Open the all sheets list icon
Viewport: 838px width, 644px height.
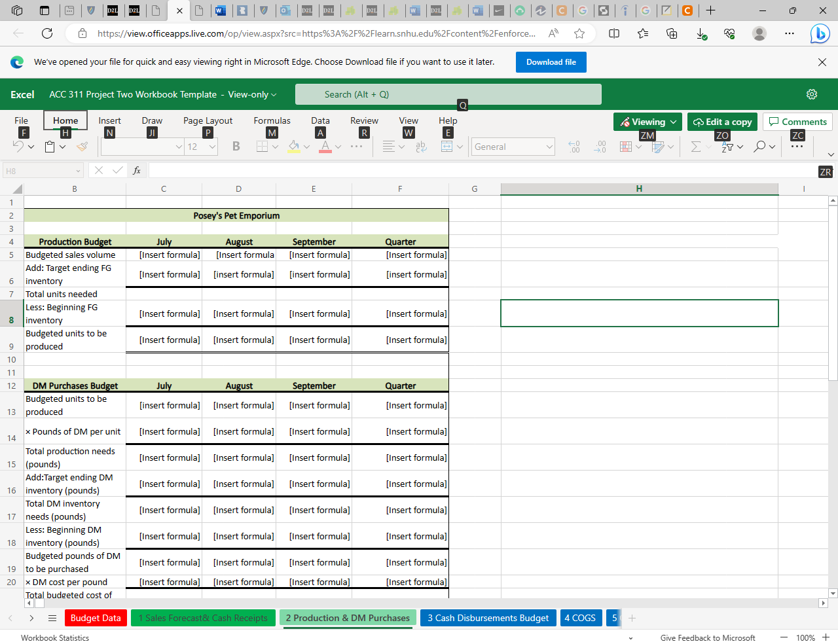click(x=52, y=618)
